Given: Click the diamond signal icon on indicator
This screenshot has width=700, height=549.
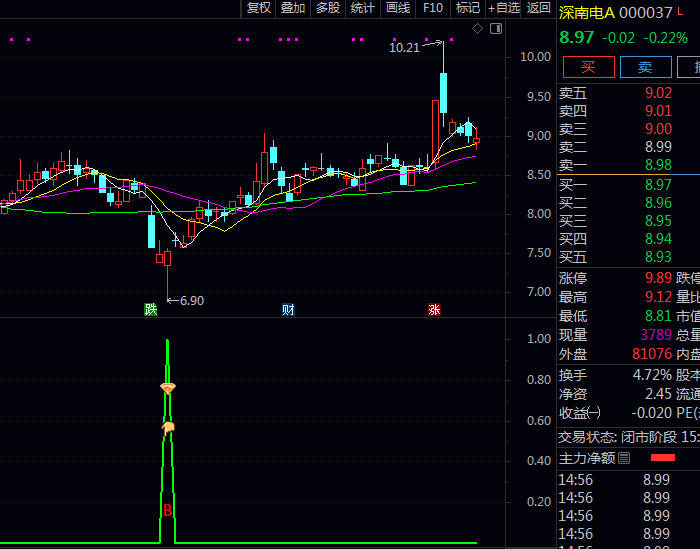Looking at the screenshot, I should pyautogui.click(x=168, y=388).
